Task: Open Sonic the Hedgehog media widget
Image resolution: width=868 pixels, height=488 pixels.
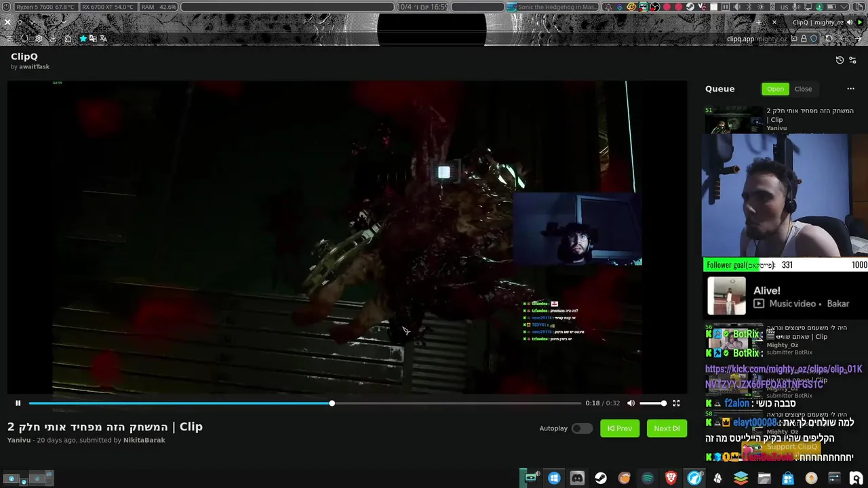Action: (553, 7)
